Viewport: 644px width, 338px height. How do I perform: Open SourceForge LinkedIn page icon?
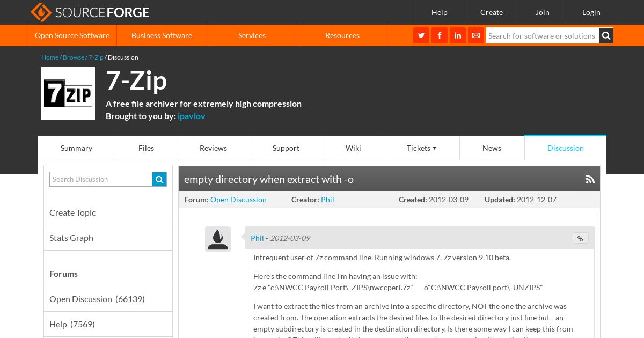click(x=458, y=35)
